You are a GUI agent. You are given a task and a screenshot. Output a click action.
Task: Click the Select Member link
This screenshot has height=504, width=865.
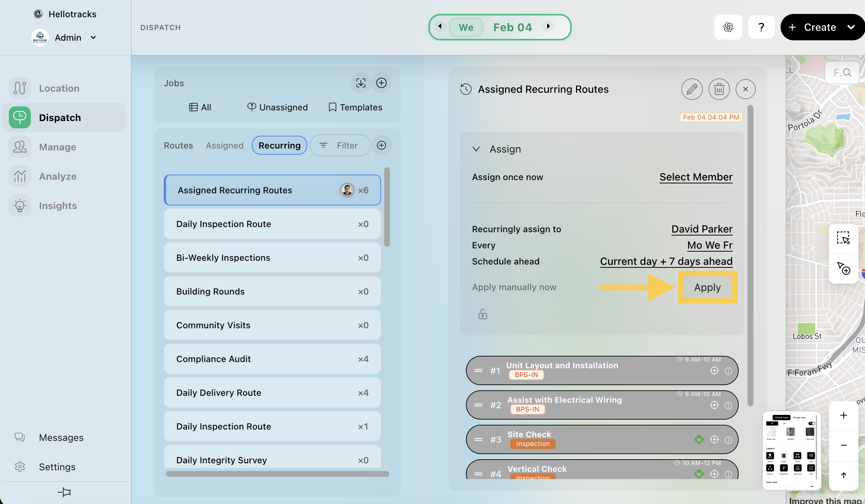(x=696, y=177)
